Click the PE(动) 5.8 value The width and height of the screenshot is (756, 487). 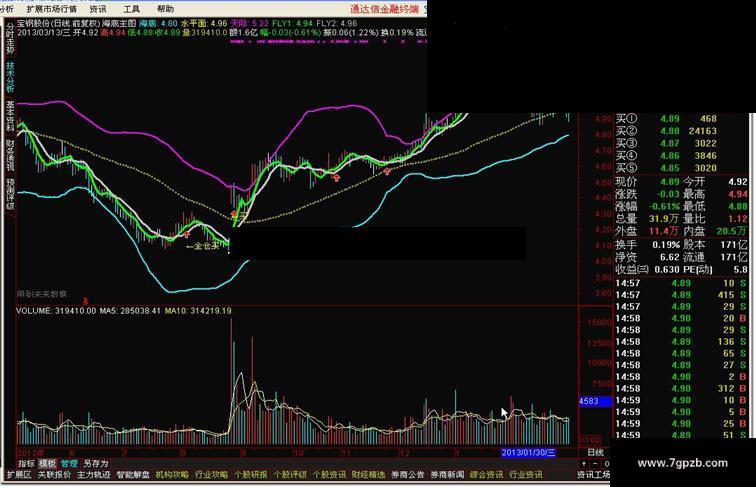pyautogui.click(x=741, y=270)
